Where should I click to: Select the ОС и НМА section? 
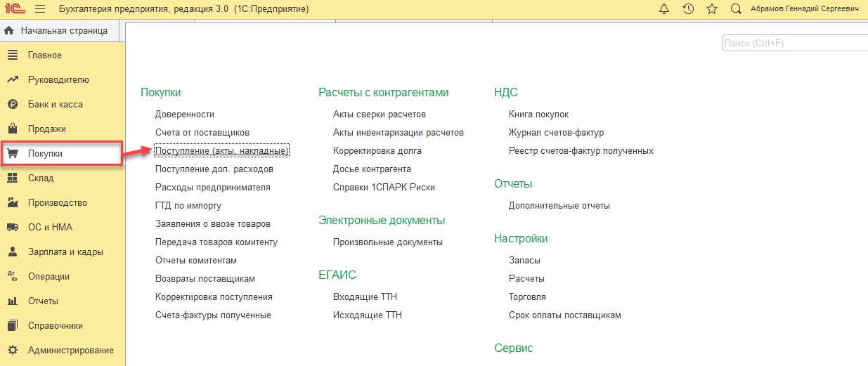(x=50, y=228)
